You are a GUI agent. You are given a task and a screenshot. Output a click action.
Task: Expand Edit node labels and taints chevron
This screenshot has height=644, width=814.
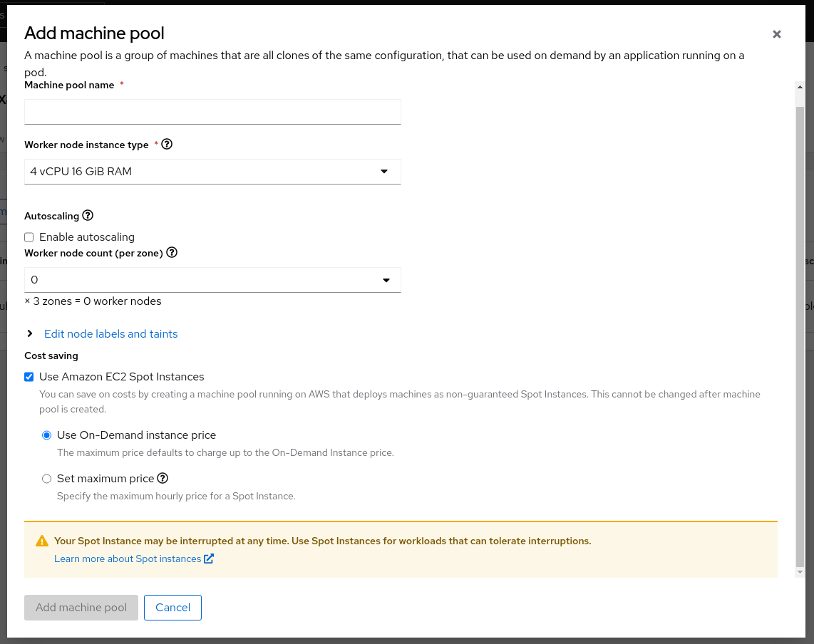click(30, 333)
